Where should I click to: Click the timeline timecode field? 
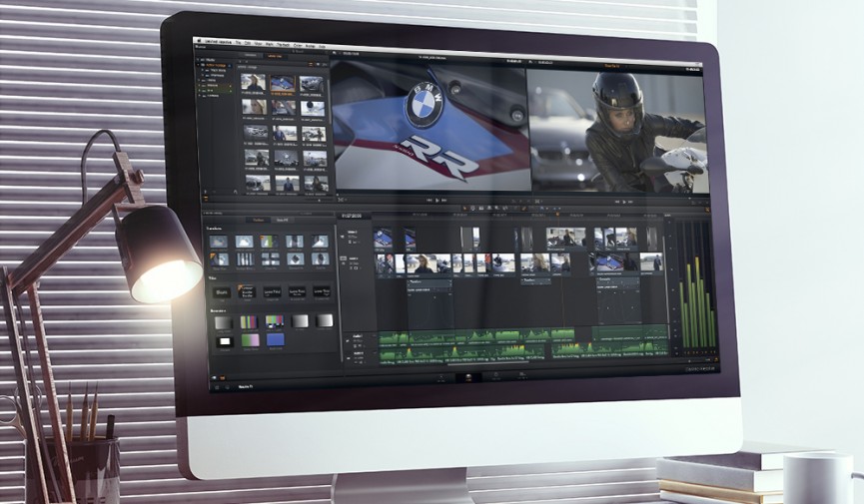[x=354, y=216]
